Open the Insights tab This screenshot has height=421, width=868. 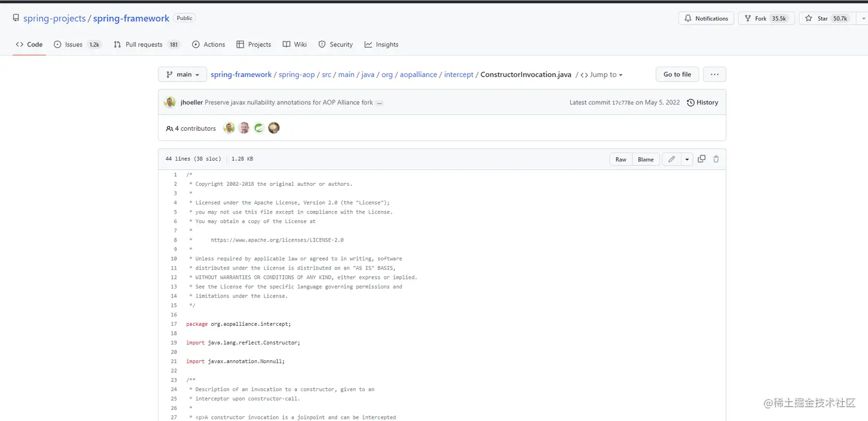pos(381,44)
